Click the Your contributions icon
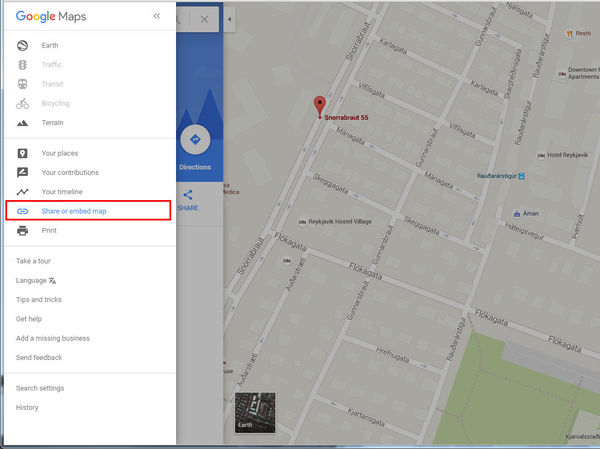Viewport: 600px width, 449px height. coord(23,173)
